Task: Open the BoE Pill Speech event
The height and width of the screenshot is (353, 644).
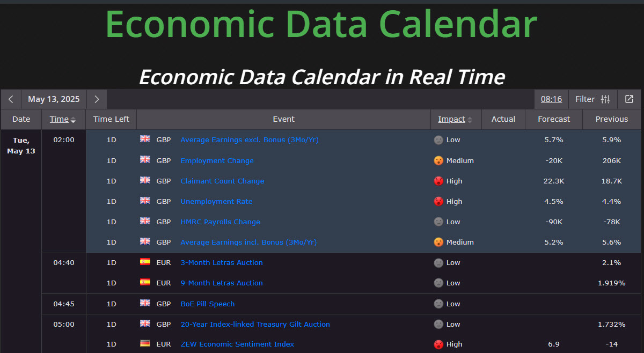Action: (207, 304)
